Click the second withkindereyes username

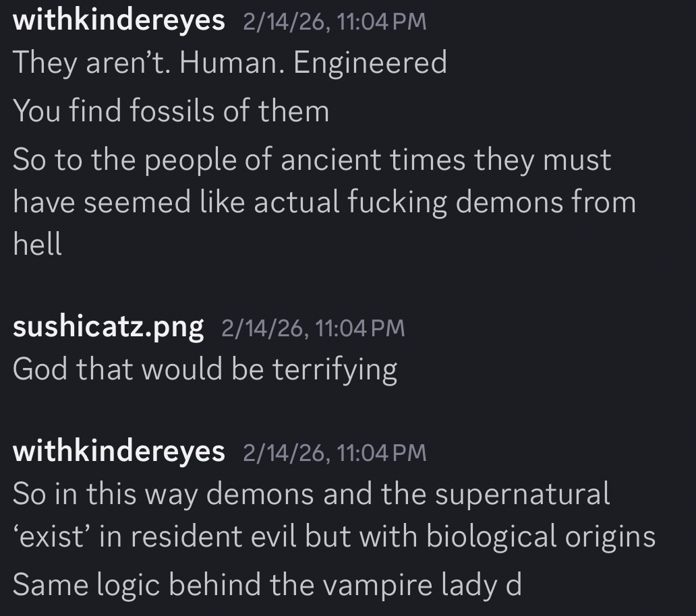click(119, 451)
